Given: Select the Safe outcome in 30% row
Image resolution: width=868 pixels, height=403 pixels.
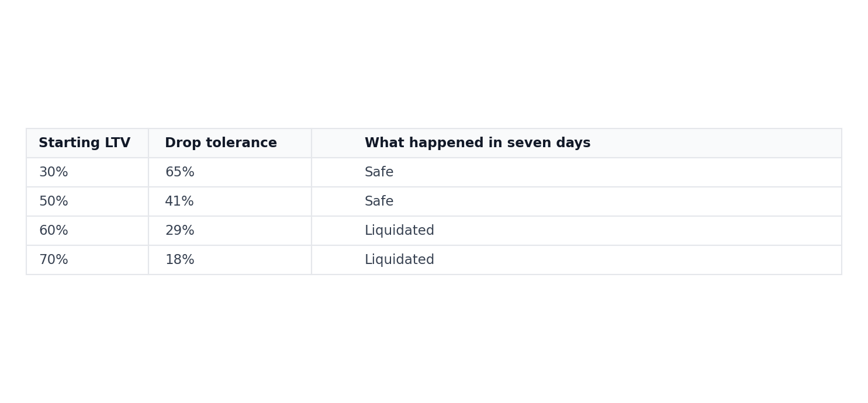Looking at the screenshot, I should click(x=379, y=172).
